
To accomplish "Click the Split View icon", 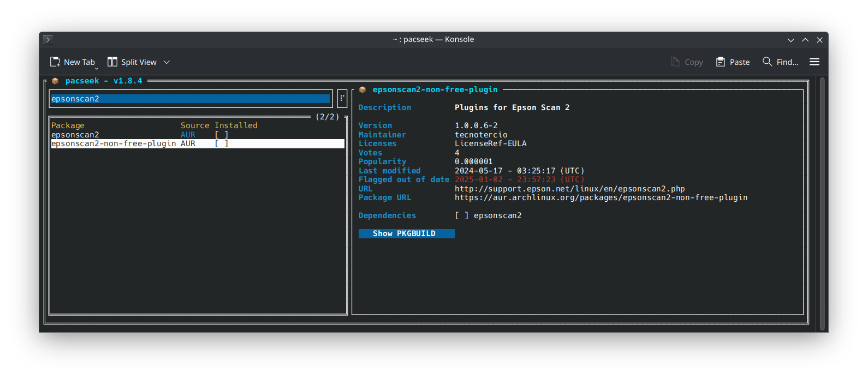I will [x=112, y=62].
